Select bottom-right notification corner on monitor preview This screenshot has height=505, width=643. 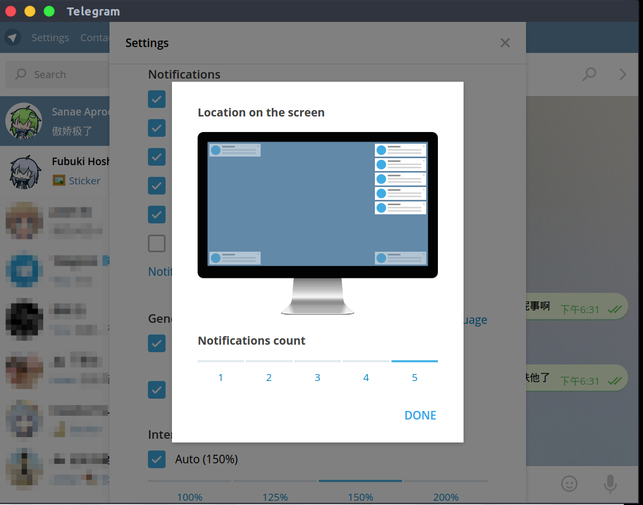[x=400, y=258]
